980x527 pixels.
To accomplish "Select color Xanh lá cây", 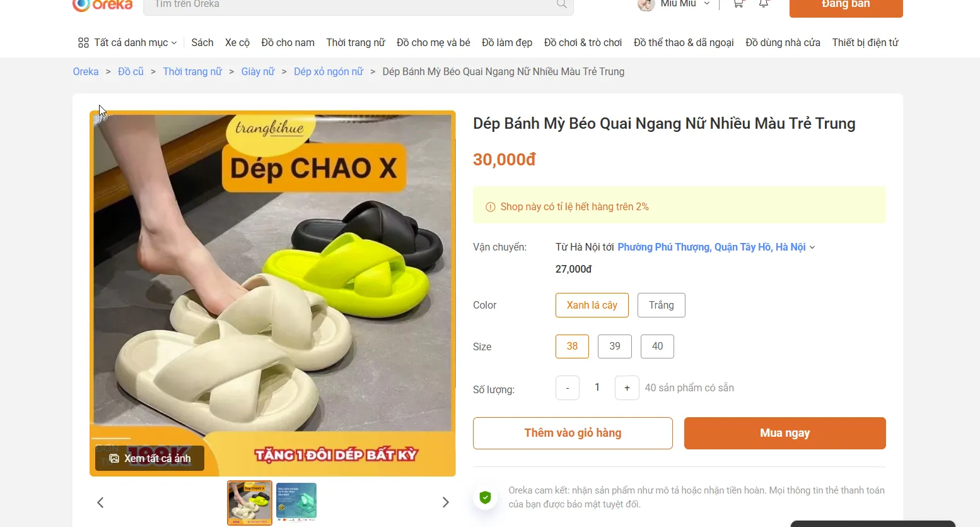I will 592,305.
